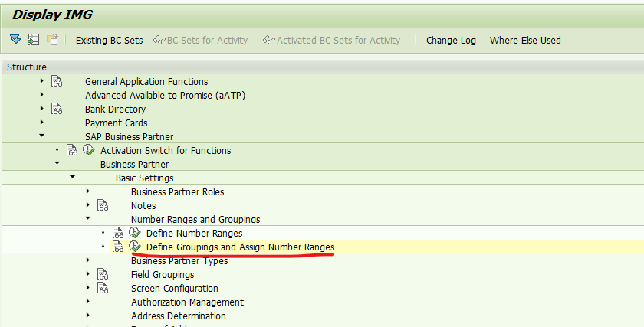This screenshot has height=327, width=644.
Task: Open documentation icon for General Application Functions
Action: tap(57, 81)
